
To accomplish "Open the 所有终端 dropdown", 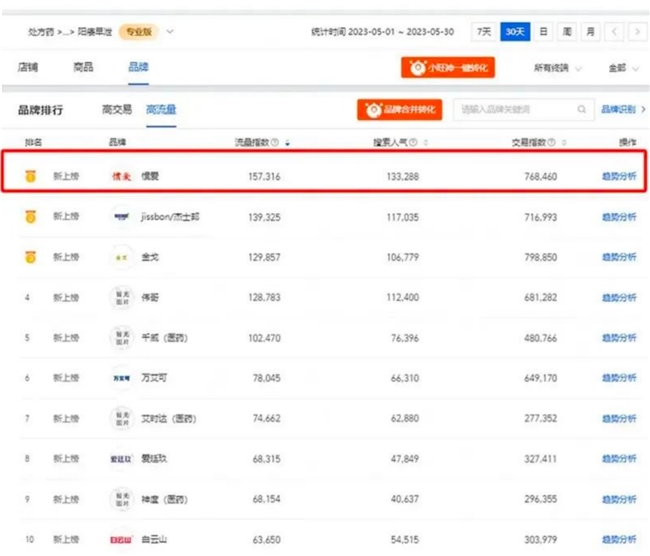I will [x=558, y=68].
